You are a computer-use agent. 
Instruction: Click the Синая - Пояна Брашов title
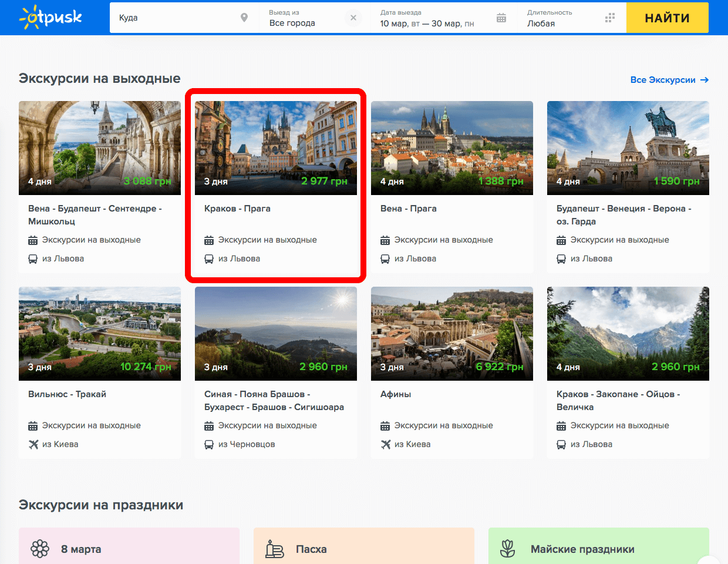[274, 401]
